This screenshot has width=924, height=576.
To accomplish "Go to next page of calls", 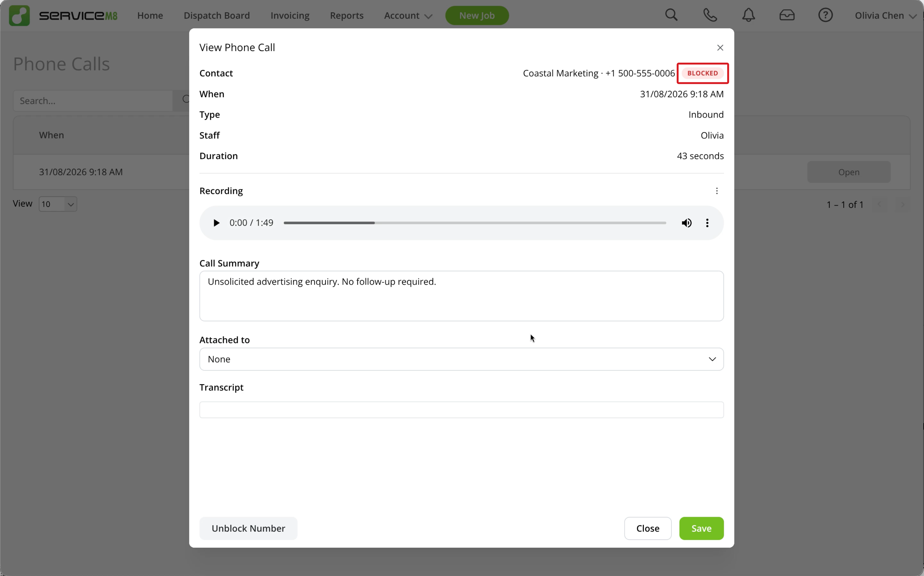I will click(x=902, y=205).
